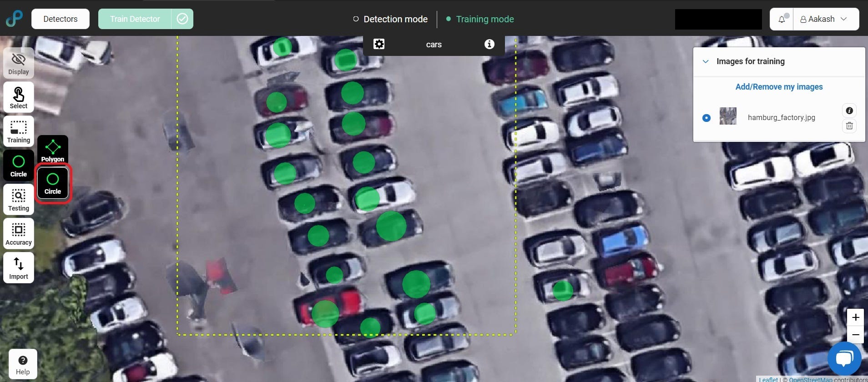The image size is (868, 382).
Task: Choose the Select tool
Action: [19, 97]
